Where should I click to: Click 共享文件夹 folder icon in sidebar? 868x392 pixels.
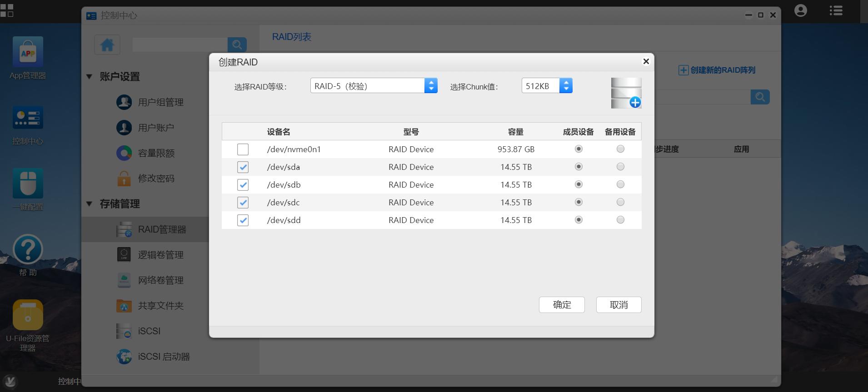tap(124, 306)
